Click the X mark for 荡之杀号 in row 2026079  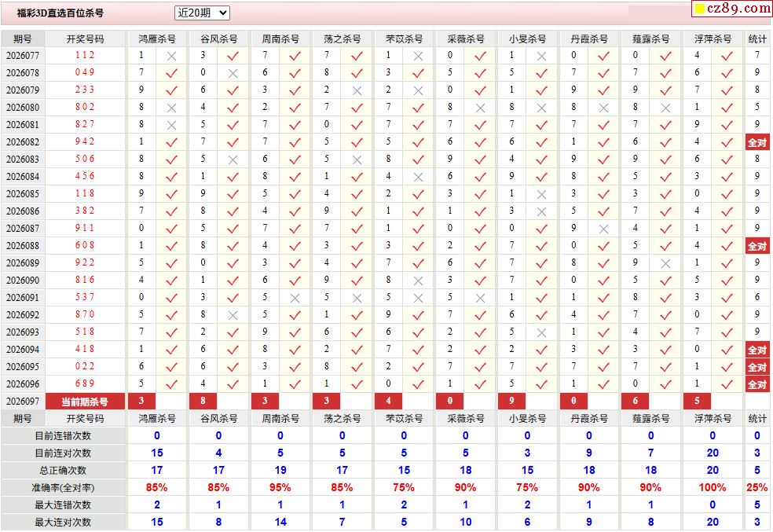coord(357,90)
